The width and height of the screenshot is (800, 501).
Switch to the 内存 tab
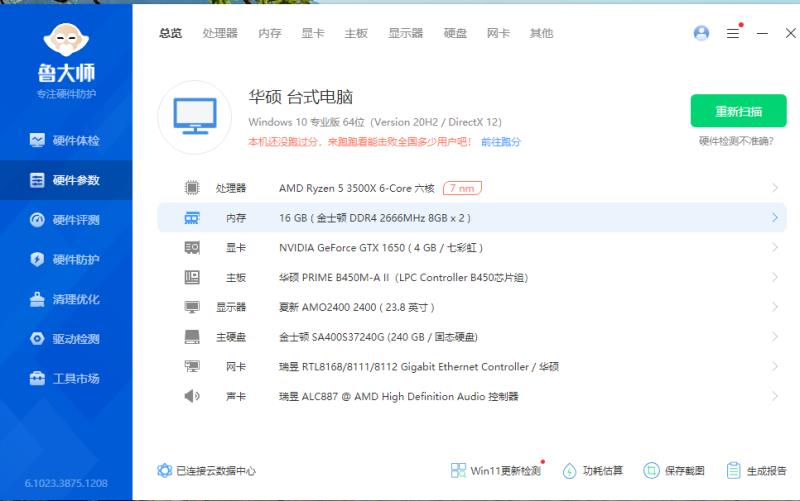pos(269,33)
